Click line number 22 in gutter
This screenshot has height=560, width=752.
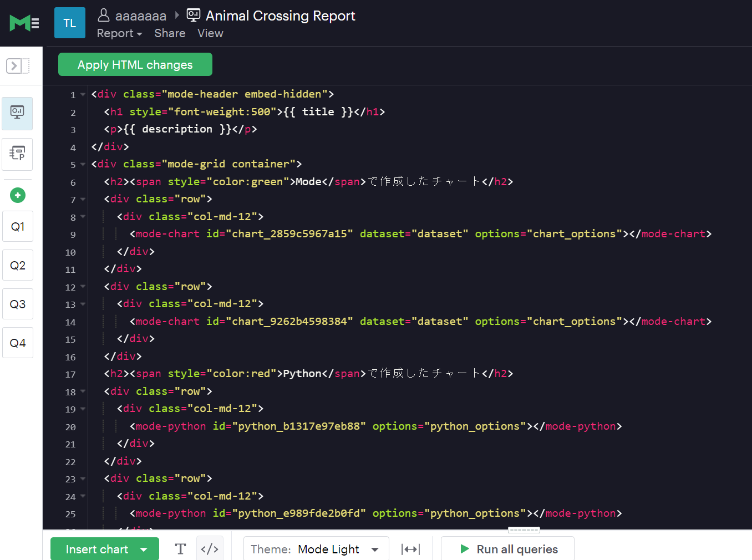70,462
